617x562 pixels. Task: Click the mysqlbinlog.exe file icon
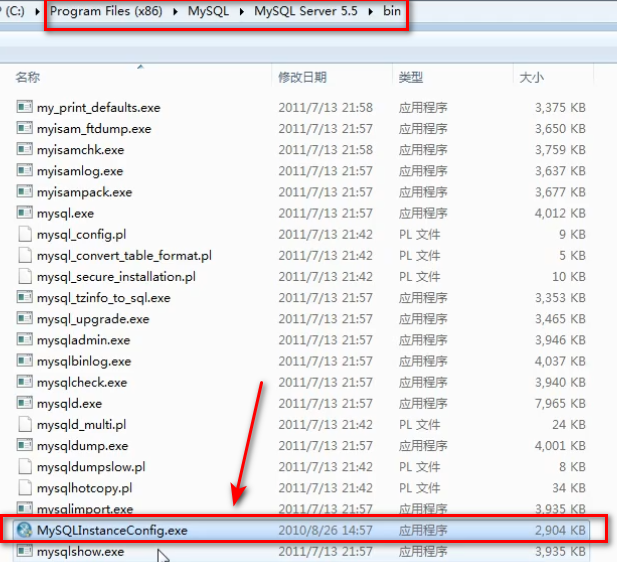click(x=24, y=361)
